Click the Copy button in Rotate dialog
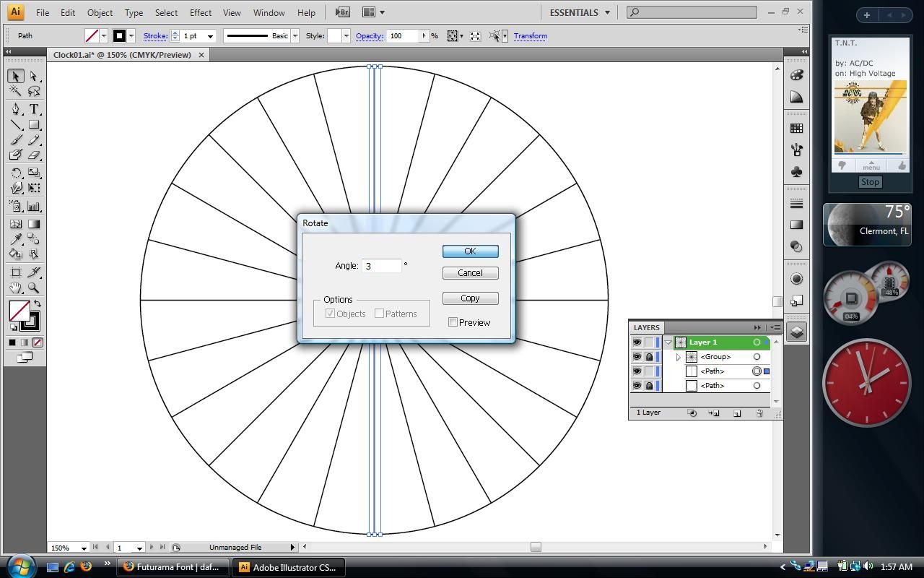This screenshot has width=924, height=578. coord(470,298)
